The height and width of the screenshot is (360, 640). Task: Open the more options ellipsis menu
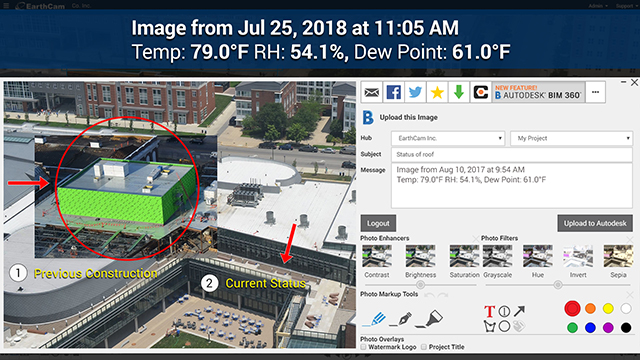(x=596, y=92)
